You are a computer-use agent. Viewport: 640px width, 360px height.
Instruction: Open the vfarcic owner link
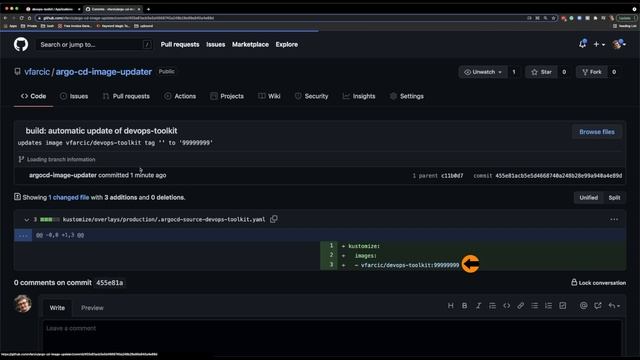coord(37,72)
